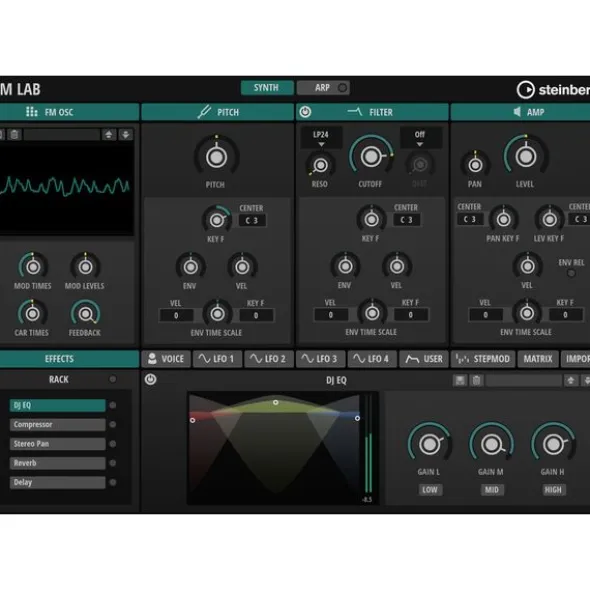Click the Steinberg logo

[x=553, y=90]
